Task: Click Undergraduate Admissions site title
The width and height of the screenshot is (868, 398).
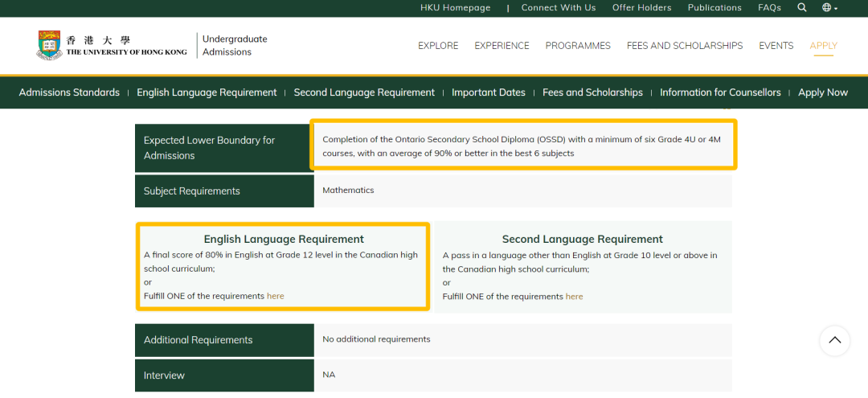Action: [235, 45]
